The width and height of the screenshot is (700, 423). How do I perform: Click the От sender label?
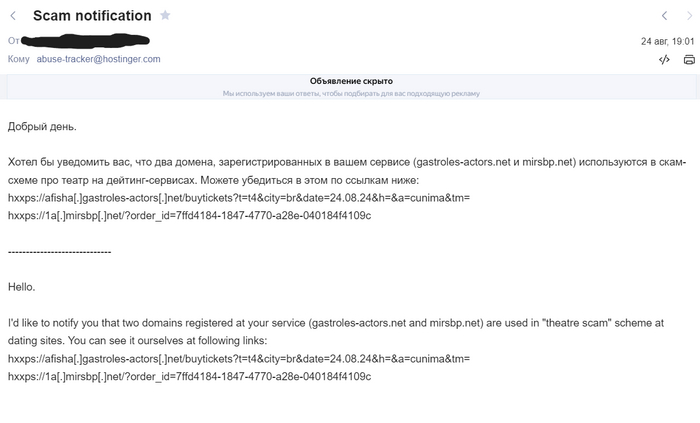pos(13,41)
